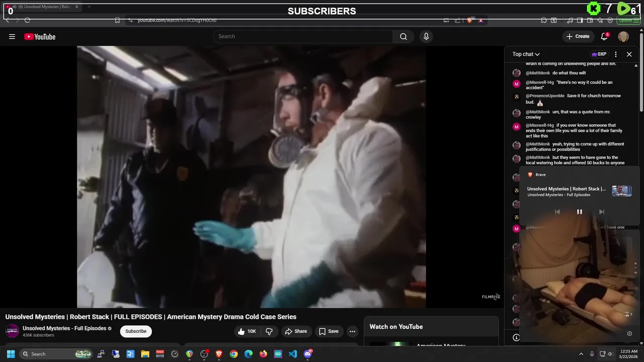Reload the page in the browser
The width and height of the screenshot is (644, 362).
[x=27, y=20]
